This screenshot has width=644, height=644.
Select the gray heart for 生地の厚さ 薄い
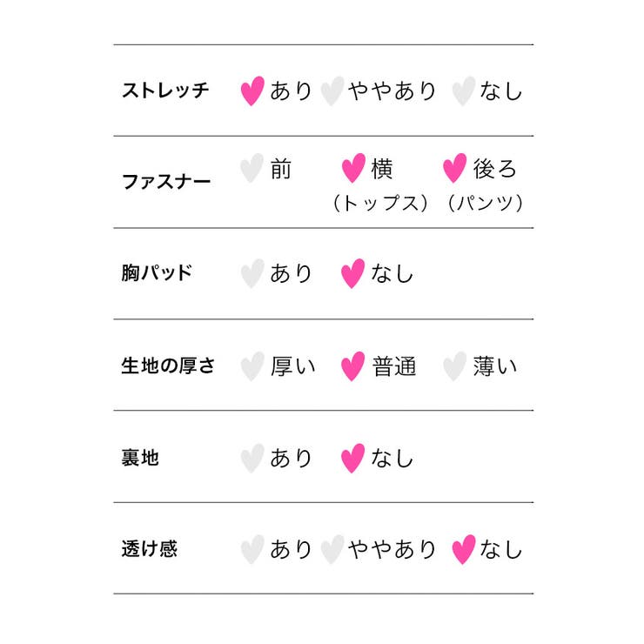pyautogui.click(x=454, y=366)
